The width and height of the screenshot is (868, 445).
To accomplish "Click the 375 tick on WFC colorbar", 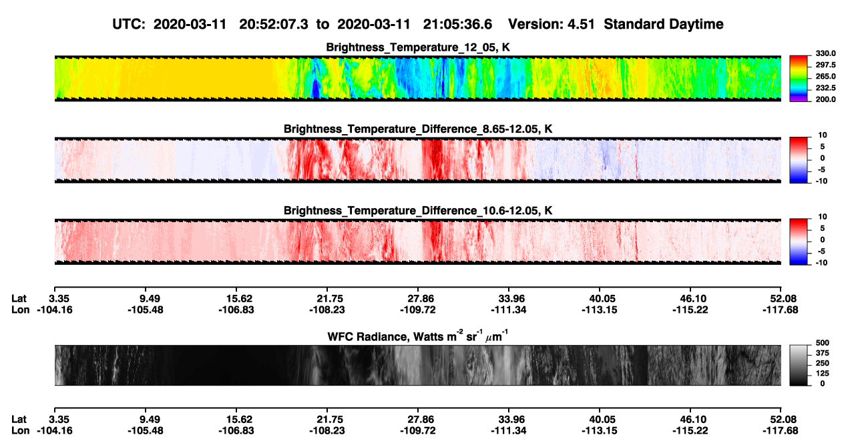I will tap(821, 353).
